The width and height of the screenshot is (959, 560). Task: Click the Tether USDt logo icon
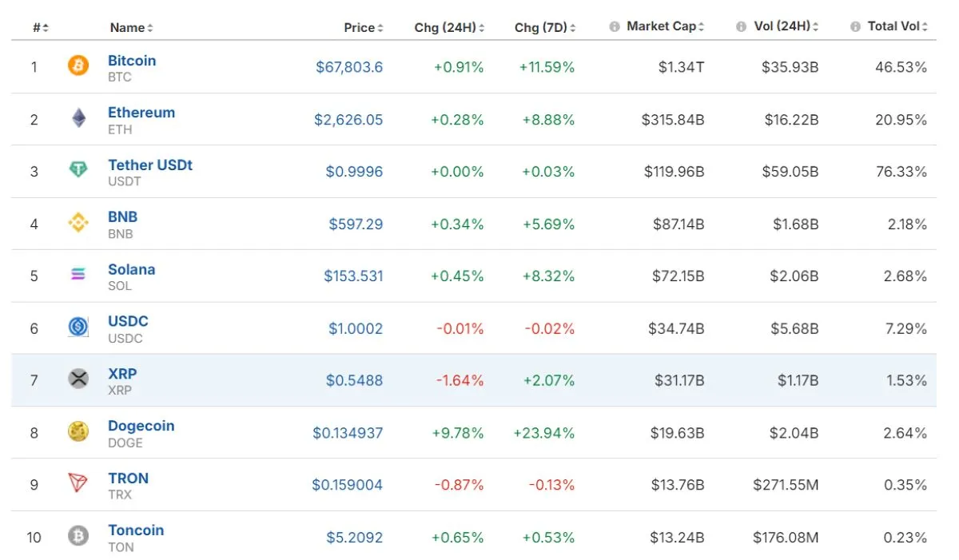click(78, 171)
